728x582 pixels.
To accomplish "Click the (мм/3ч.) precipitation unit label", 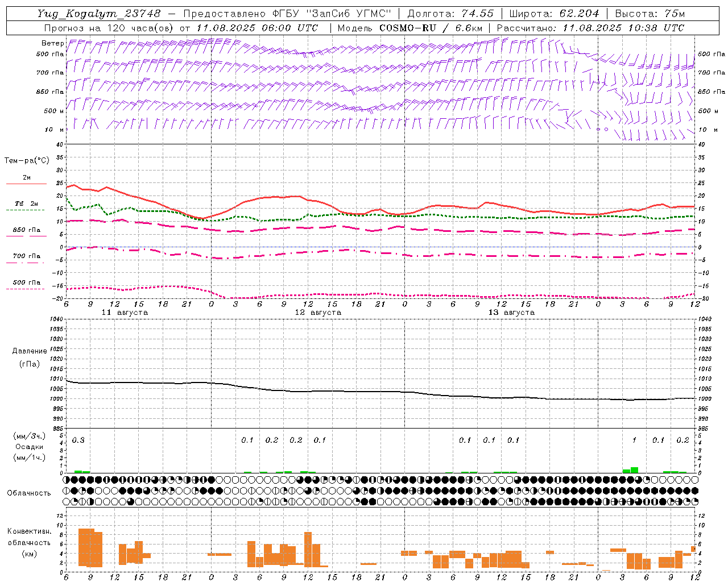I will tap(29, 436).
